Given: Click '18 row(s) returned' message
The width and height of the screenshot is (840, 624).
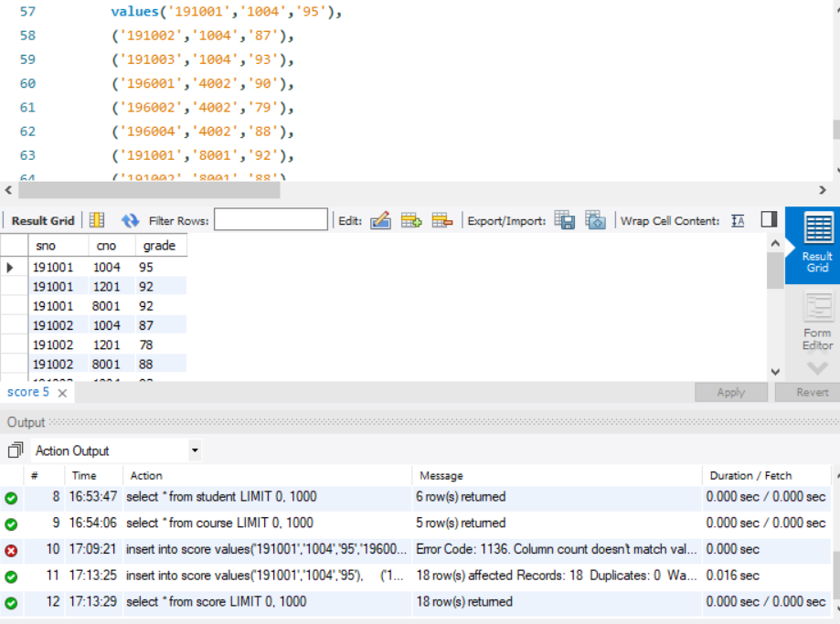Looking at the screenshot, I should [x=464, y=602].
